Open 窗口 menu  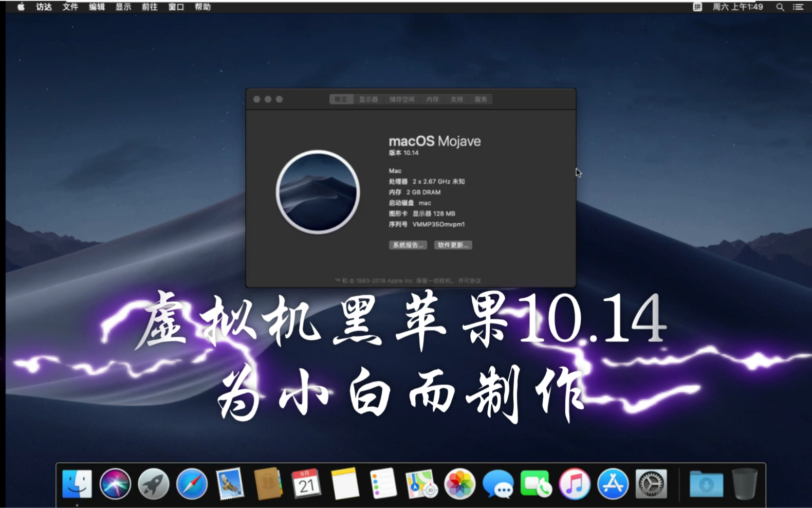176,7
